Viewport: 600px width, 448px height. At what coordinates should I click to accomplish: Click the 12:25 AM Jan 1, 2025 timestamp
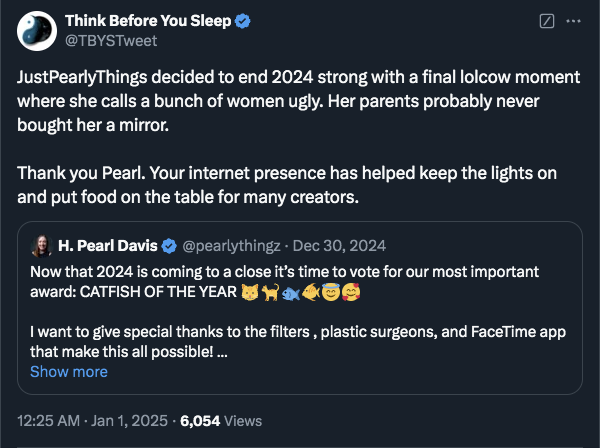coord(92,421)
